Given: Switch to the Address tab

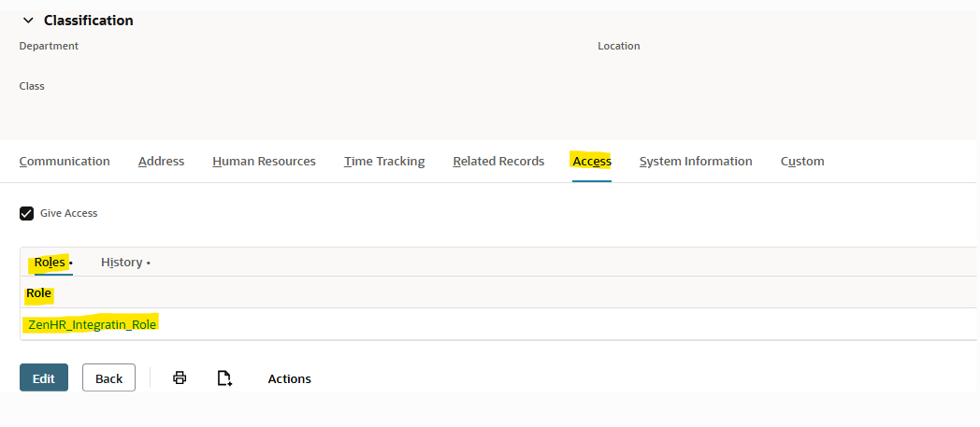Looking at the screenshot, I should (161, 161).
